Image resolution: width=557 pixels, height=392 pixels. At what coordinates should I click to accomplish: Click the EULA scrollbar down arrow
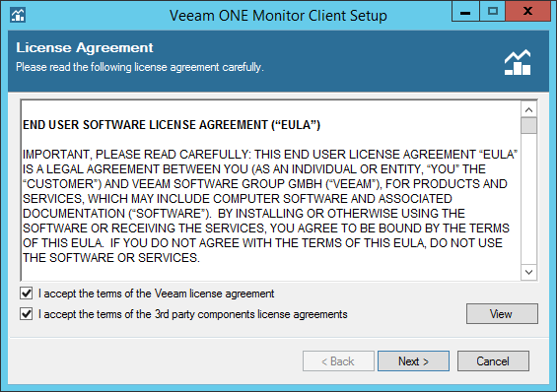click(528, 272)
